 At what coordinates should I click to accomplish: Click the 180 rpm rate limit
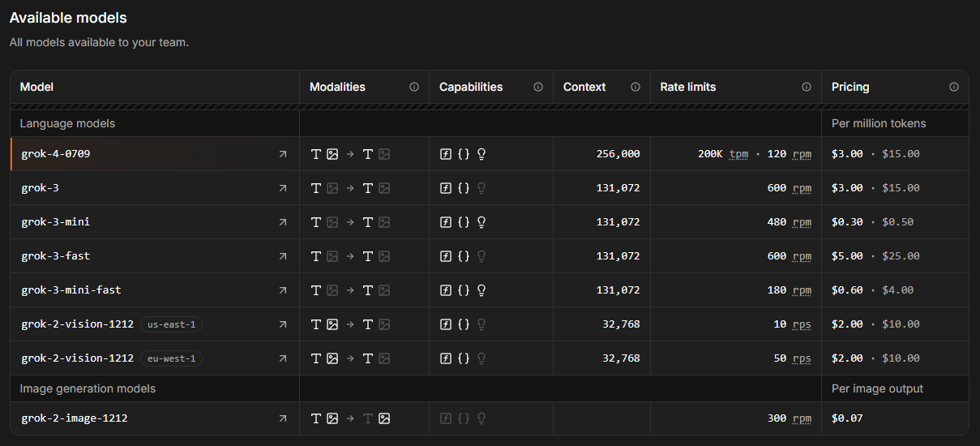[789, 290]
